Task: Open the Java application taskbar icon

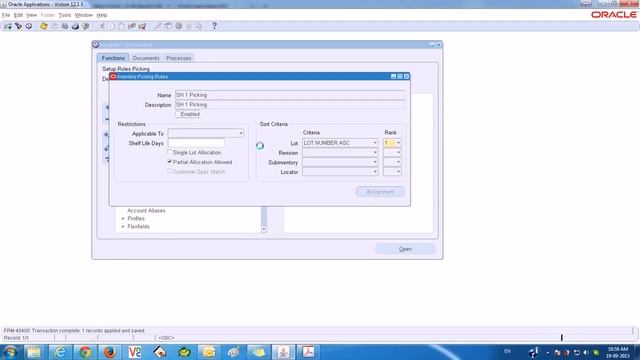Action: pyautogui.click(x=283, y=352)
